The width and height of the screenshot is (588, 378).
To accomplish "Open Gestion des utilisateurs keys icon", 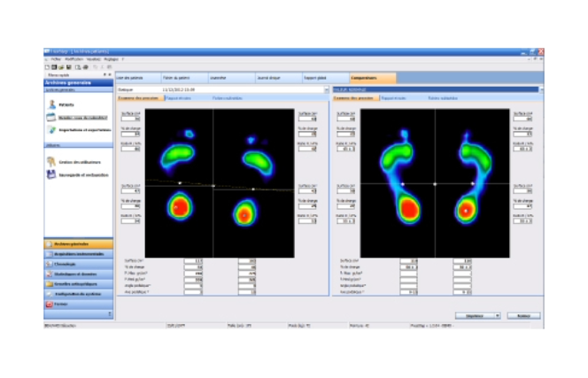I will (x=50, y=160).
